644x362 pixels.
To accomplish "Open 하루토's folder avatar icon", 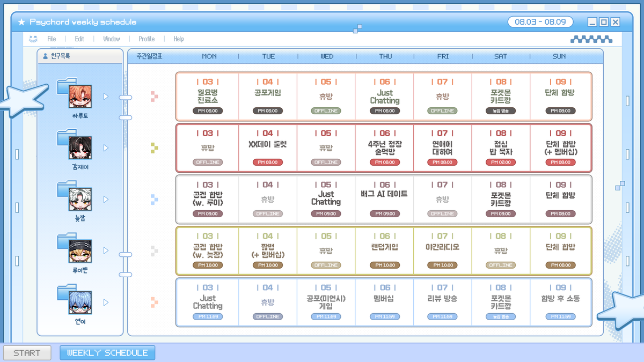I will [74, 93].
